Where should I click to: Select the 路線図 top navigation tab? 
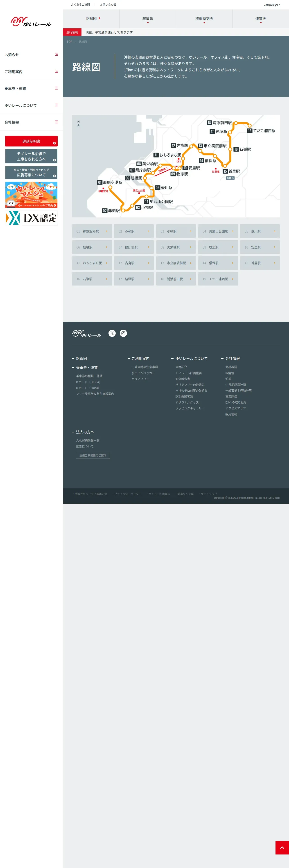91,19
